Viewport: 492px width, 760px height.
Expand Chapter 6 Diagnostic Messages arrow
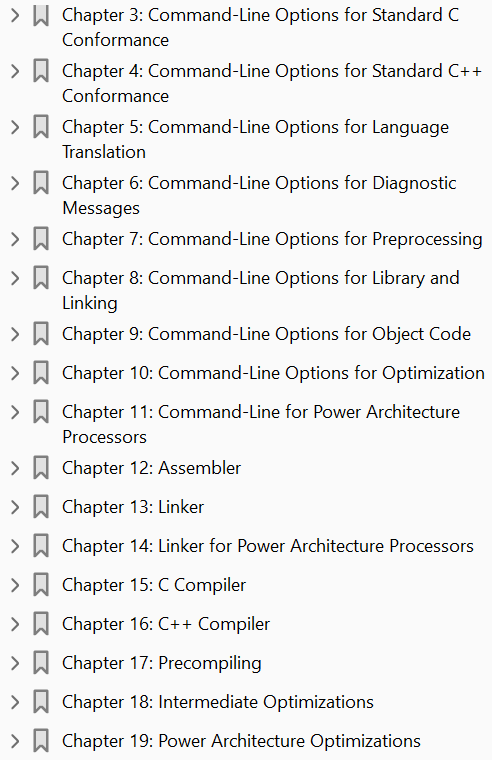[x=15, y=183]
